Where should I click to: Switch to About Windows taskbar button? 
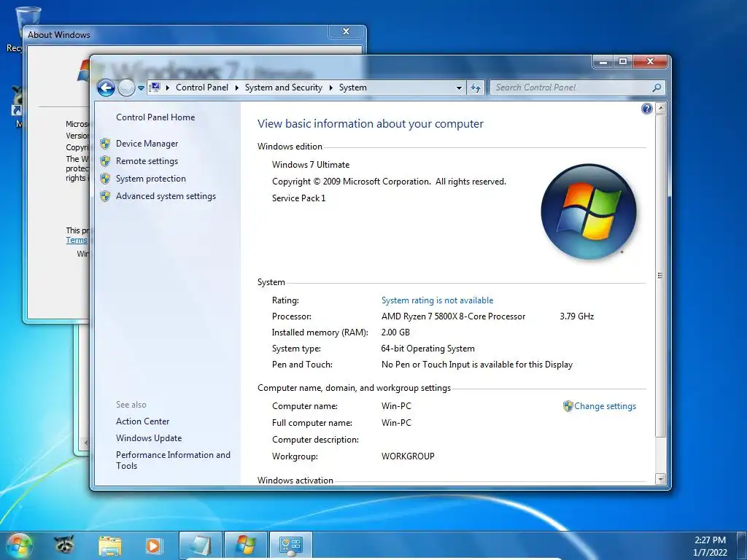pyautogui.click(x=246, y=545)
